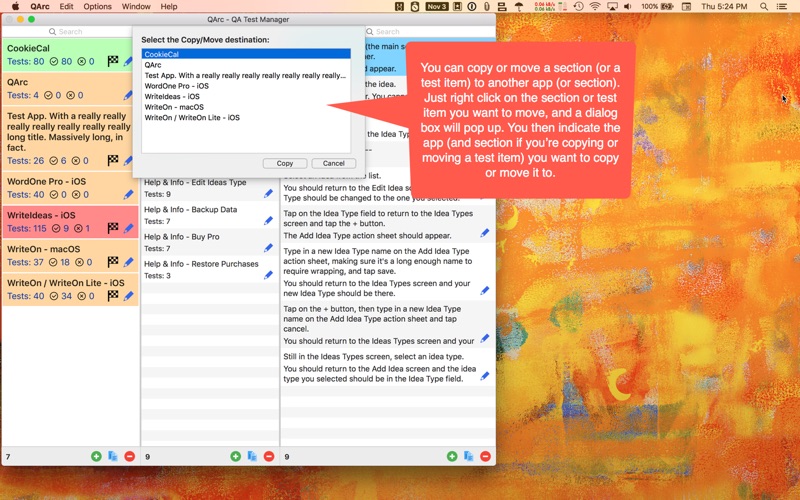Click the test items column Search field

pos(430,32)
